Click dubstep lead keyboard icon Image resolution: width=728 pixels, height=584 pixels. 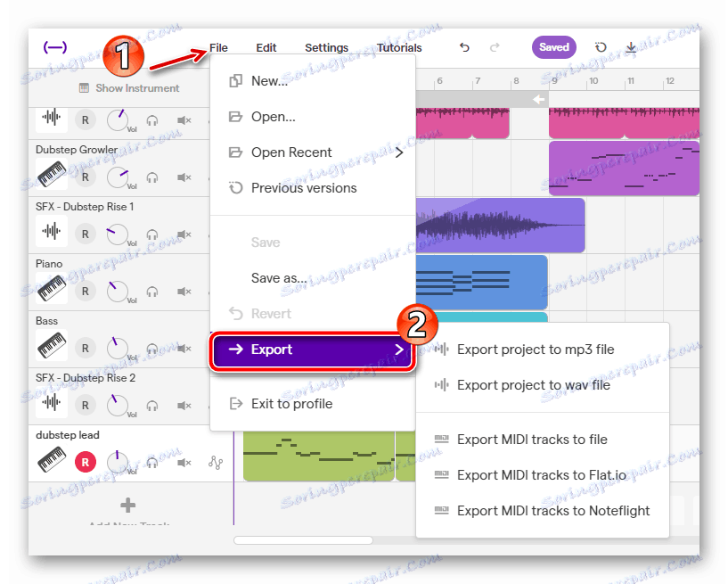52,459
